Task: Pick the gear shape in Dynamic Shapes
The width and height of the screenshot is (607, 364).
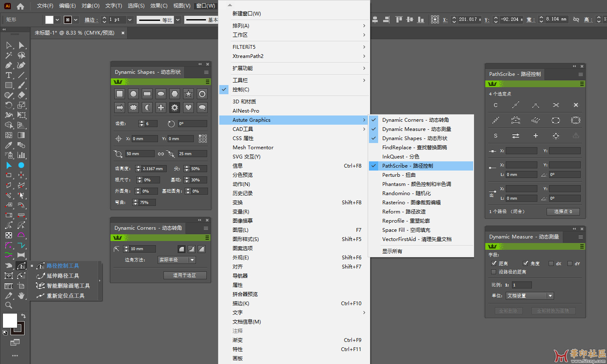Action: click(175, 108)
